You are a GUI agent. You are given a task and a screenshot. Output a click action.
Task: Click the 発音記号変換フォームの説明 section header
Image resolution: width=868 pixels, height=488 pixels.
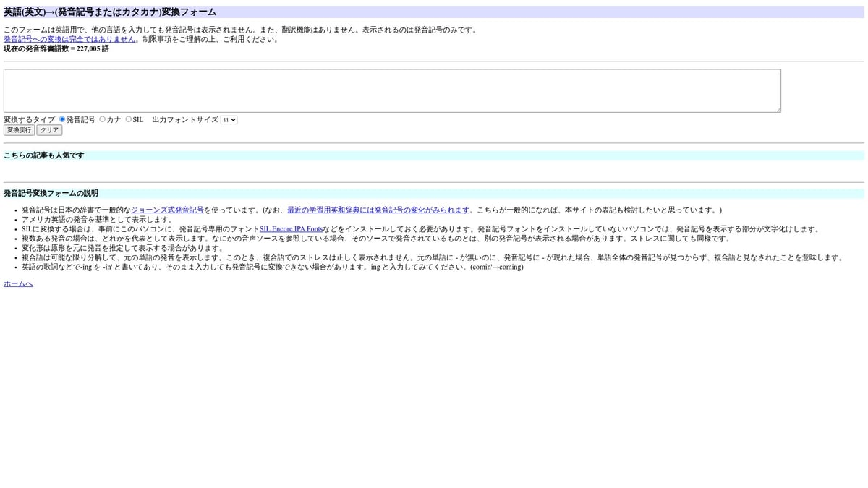(x=51, y=194)
